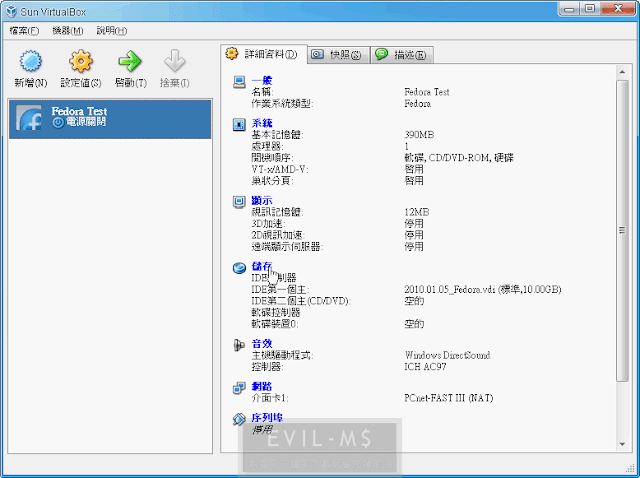Click the details vertical scrollbar thumb

[x=622, y=231]
